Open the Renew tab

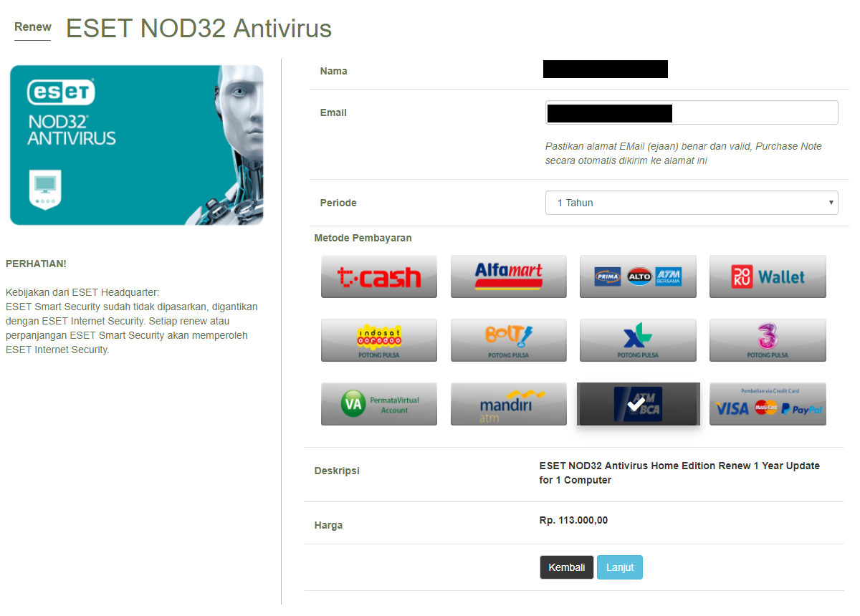(x=33, y=27)
